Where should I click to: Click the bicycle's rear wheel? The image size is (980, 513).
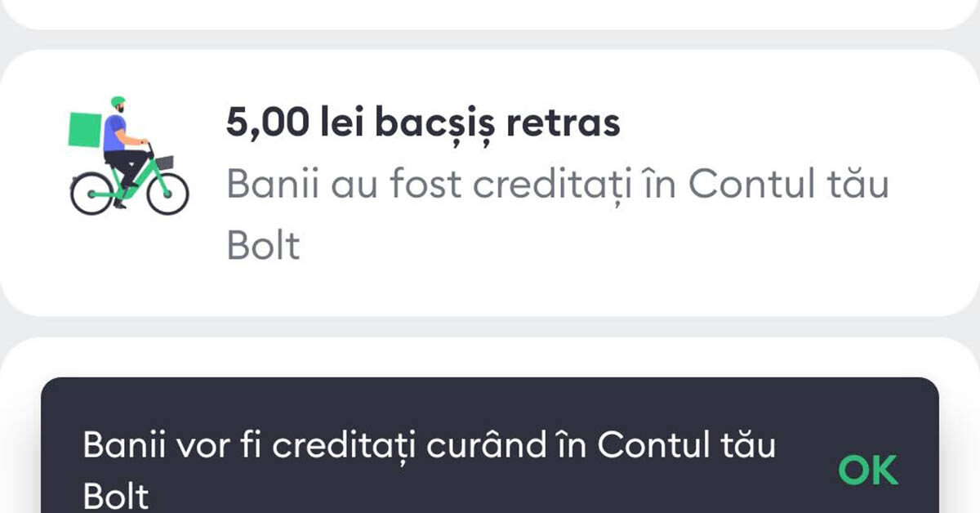[92, 194]
